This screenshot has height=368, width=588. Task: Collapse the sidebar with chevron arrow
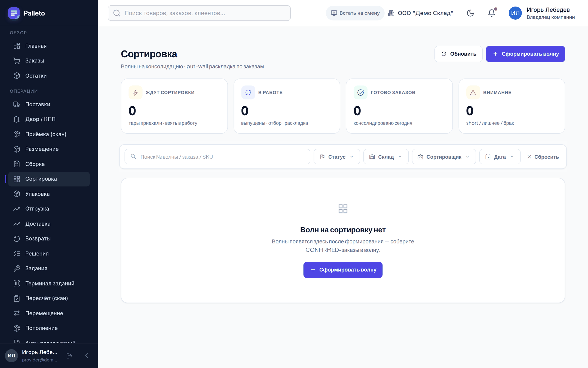pyautogui.click(x=87, y=355)
